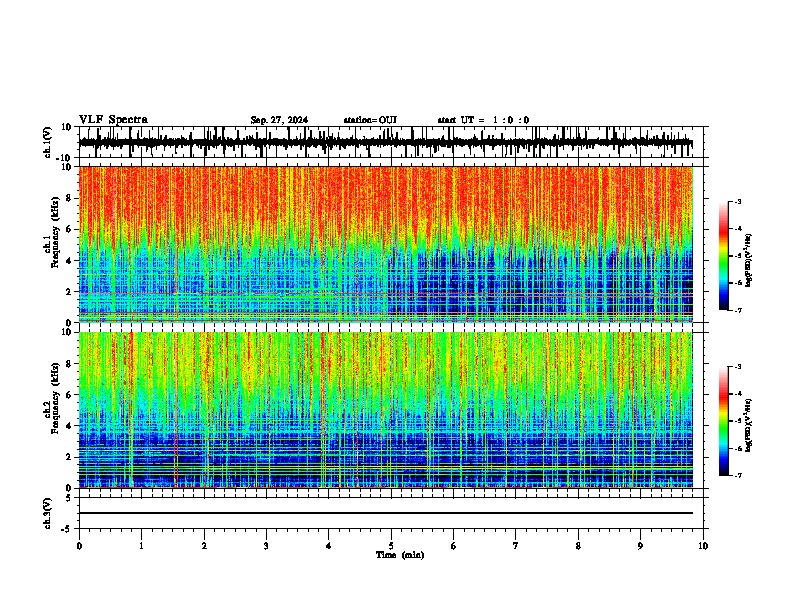792x612 pixels.
Task: Click the "-7" tick on ch.2 color bar
Action: pos(738,475)
